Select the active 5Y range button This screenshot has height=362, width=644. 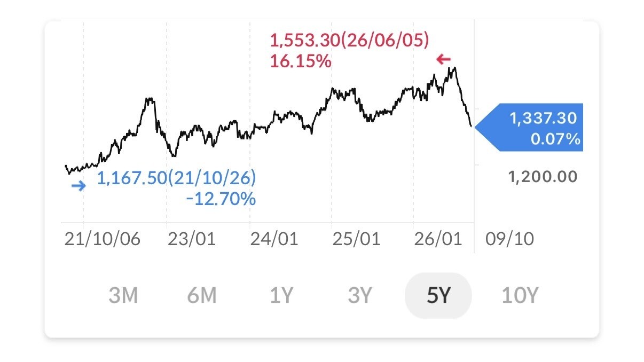[x=438, y=295]
